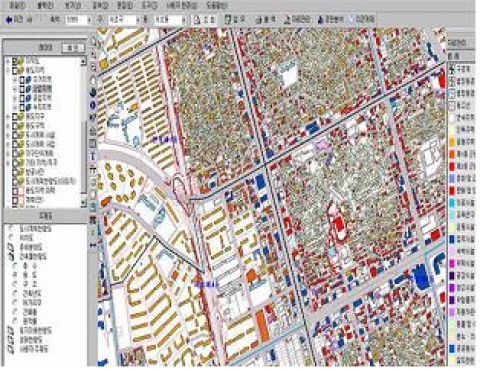
Task: Select the magnifier zoom tool atop vertical toolstrip
Action: click(93, 42)
